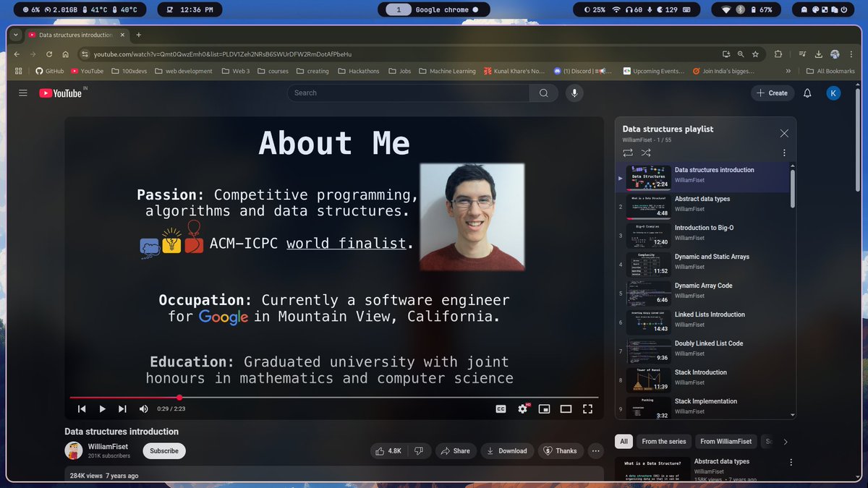Open Chrome downloads icon

point(819,54)
